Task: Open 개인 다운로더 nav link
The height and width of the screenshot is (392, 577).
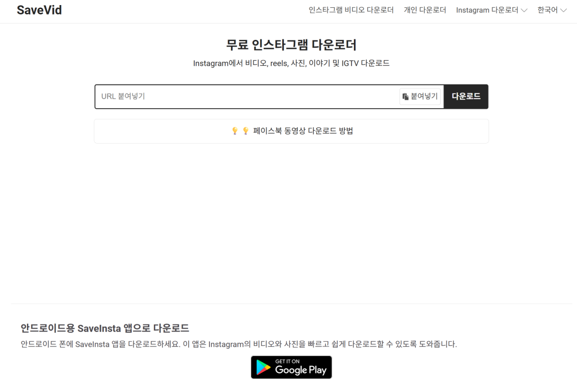Action: pos(425,10)
